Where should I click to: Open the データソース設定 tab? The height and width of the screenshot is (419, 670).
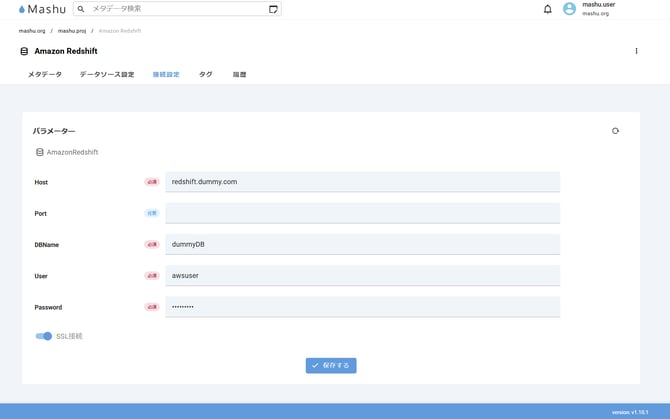pos(107,75)
